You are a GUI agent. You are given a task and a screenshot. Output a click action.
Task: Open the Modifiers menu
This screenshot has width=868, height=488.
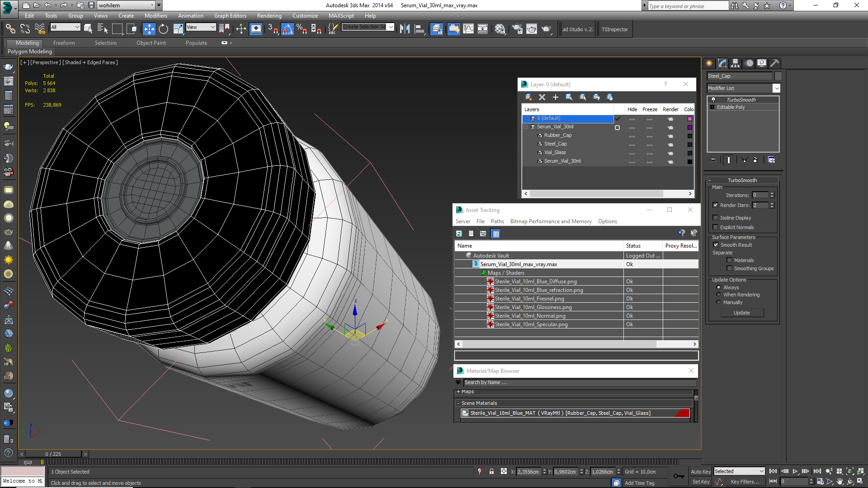(x=156, y=15)
